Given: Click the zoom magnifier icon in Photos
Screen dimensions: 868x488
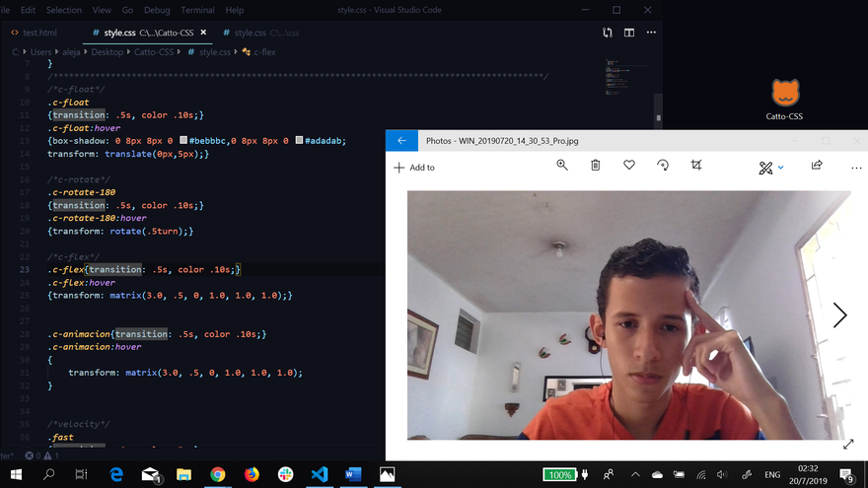Looking at the screenshot, I should coord(562,166).
